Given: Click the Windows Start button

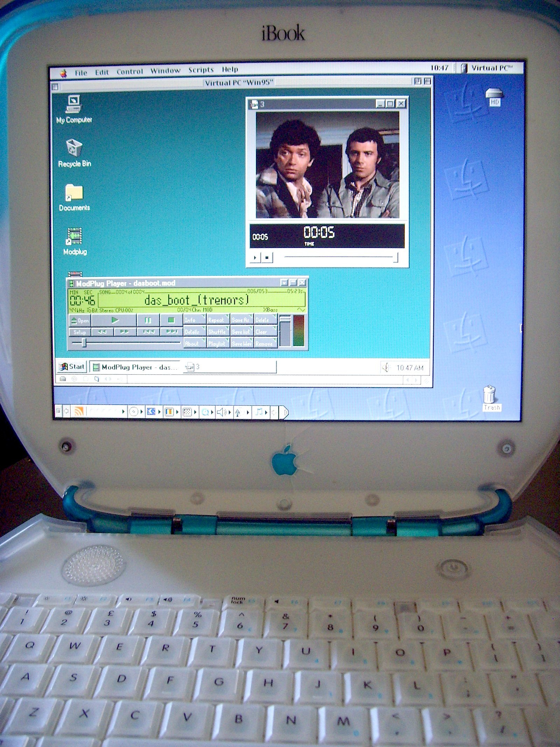Looking at the screenshot, I should (x=72, y=367).
